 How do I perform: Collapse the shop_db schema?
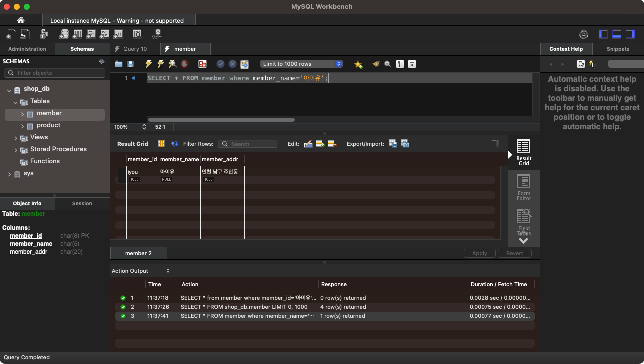[9, 90]
